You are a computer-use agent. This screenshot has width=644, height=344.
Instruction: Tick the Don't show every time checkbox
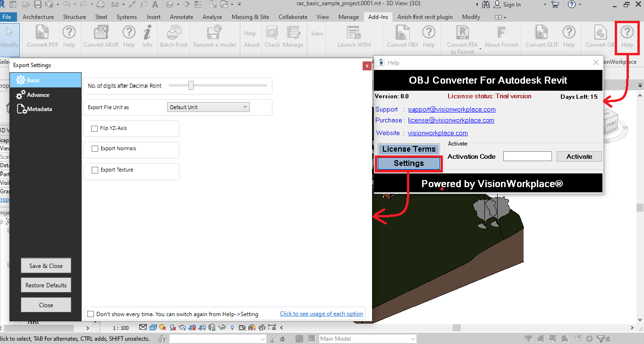(91, 314)
